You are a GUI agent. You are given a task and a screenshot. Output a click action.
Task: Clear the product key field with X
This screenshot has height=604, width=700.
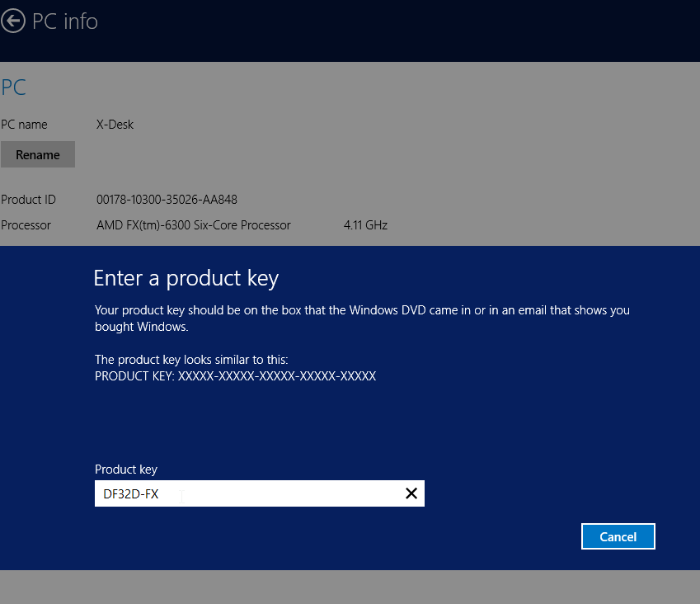pyautogui.click(x=411, y=493)
